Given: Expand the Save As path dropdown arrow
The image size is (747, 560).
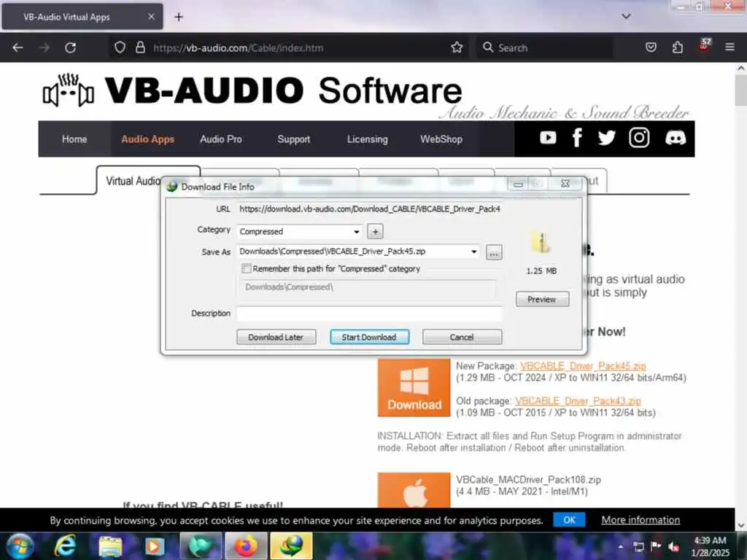Looking at the screenshot, I should click(473, 252).
